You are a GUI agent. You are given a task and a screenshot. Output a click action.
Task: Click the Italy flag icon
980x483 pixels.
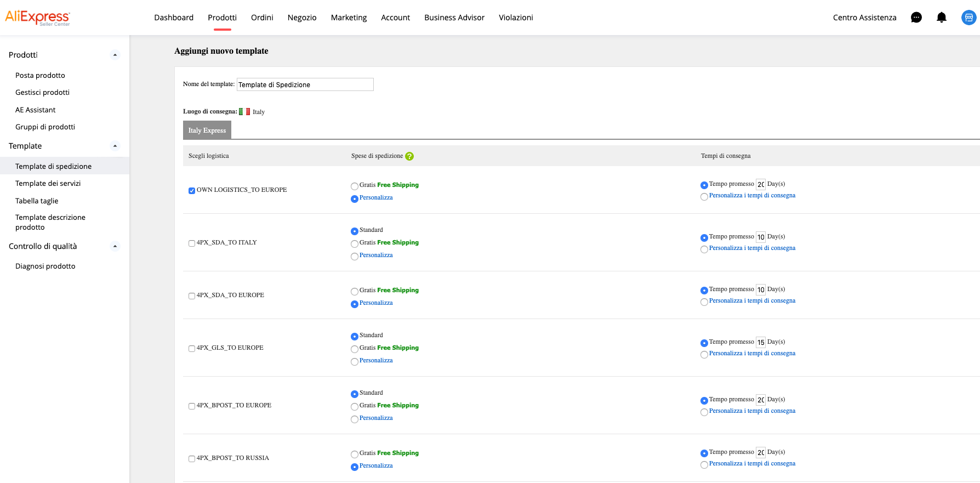(244, 112)
